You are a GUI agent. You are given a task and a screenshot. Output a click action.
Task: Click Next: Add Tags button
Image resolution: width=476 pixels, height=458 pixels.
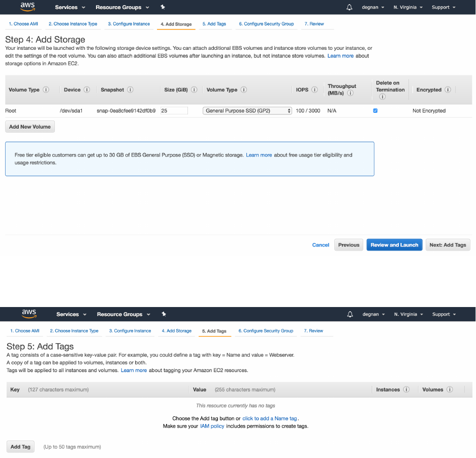coord(448,245)
